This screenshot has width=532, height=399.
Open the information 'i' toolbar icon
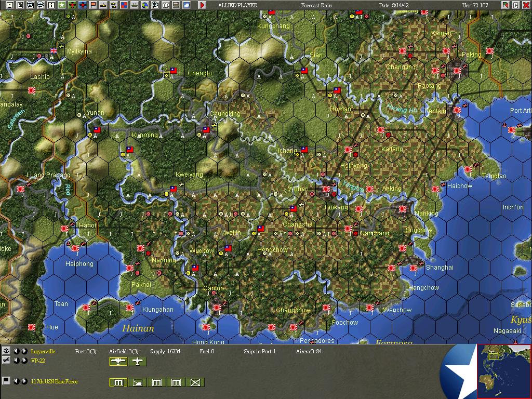point(51,5)
